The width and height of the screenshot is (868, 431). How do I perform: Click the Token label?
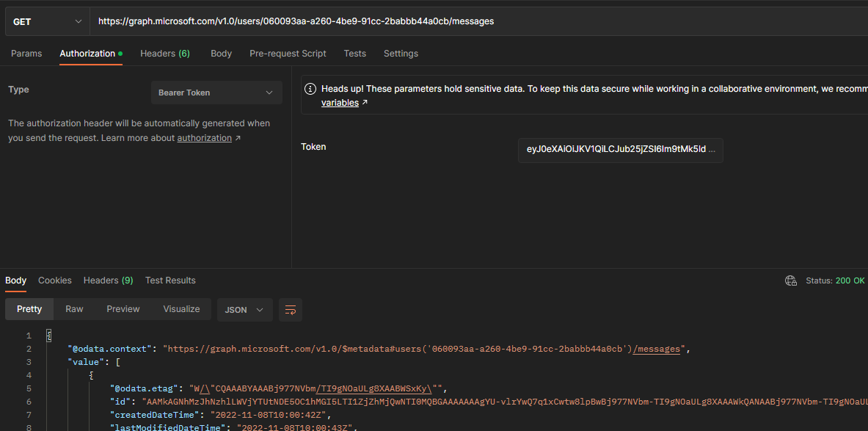[313, 147]
